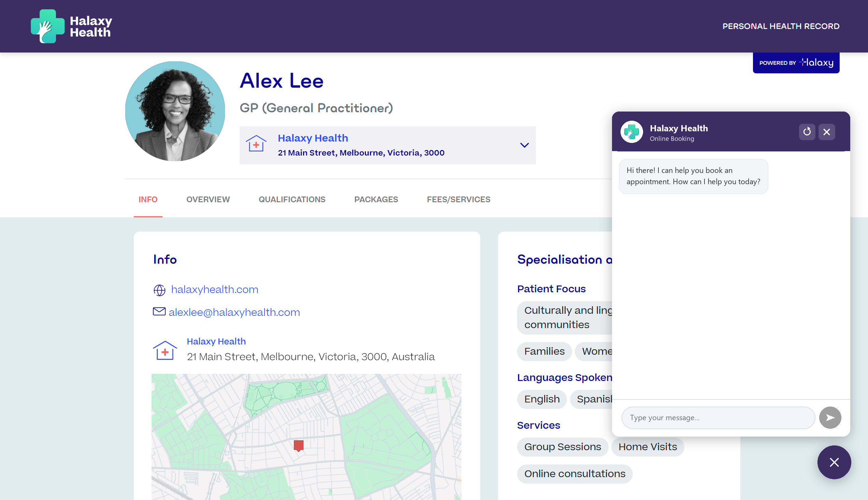This screenshot has height=500, width=868.
Task: Open PERSONAL HEALTH RECORD link
Action: [781, 27]
